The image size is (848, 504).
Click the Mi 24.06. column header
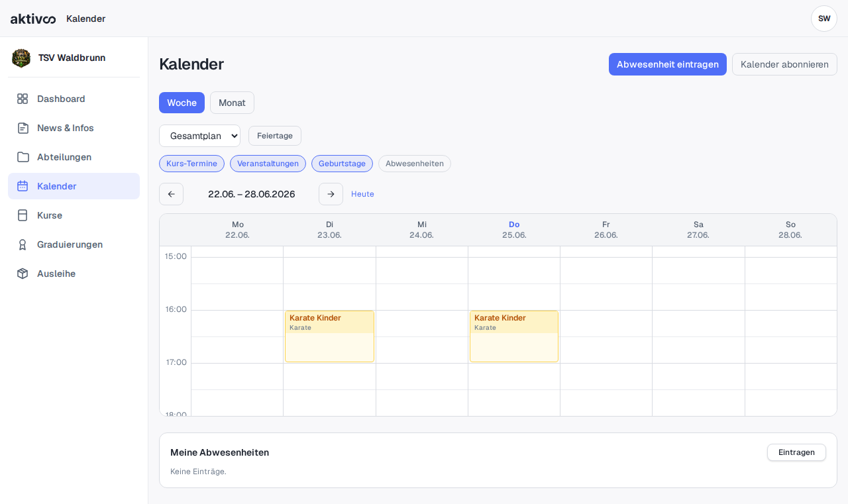point(421,230)
